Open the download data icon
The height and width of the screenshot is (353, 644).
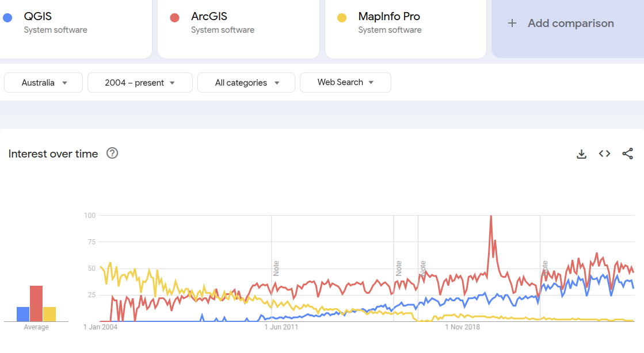tap(581, 154)
